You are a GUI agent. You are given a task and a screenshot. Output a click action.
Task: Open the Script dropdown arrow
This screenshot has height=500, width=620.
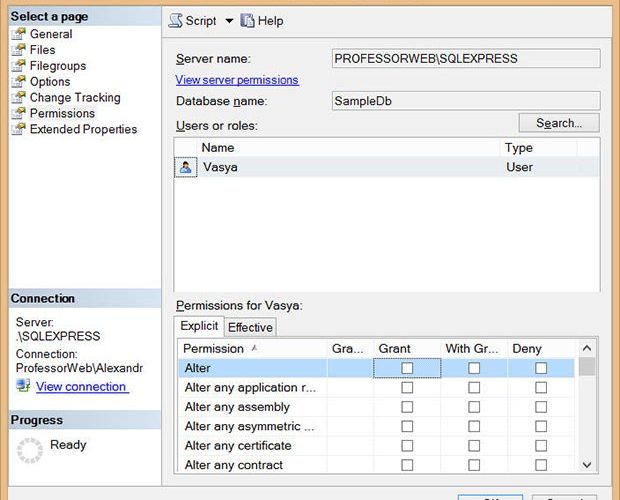pyautogui.click(x=228, y=21)
